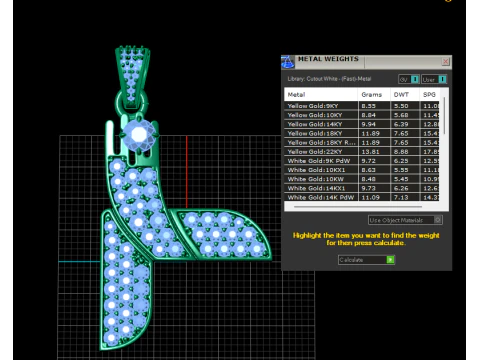
Task: Sort by the DWT column header
Action: 405,95
